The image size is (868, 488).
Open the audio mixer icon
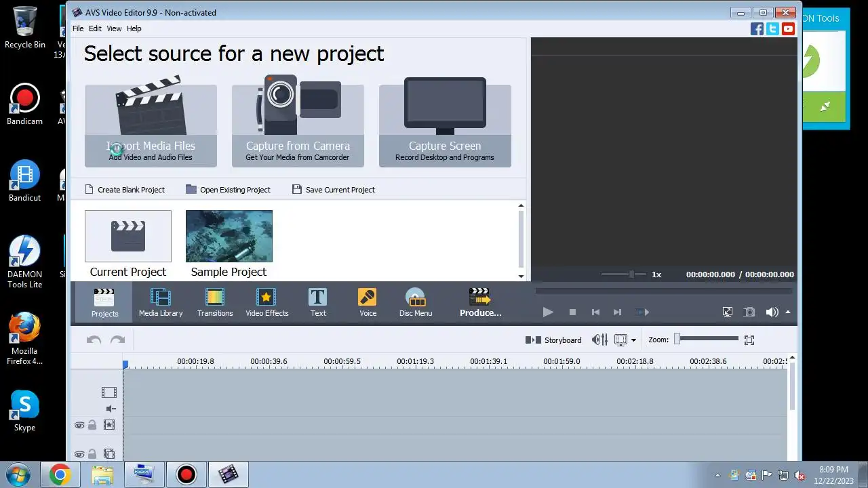click(599, 340)
